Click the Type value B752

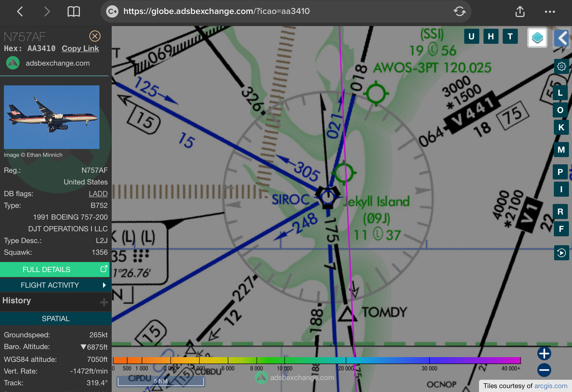(x=99, y=205)
